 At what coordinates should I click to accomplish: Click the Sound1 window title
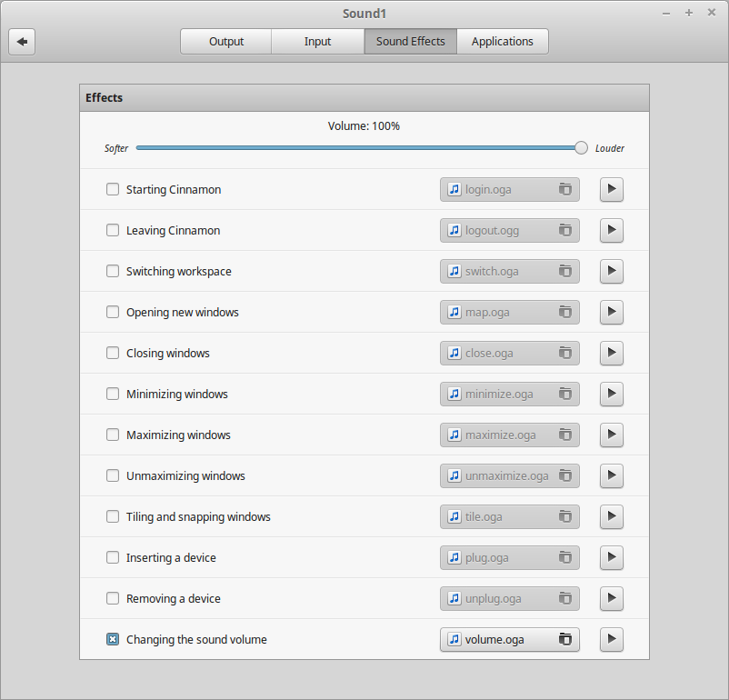pyautogui.click(x=364, y=14)
